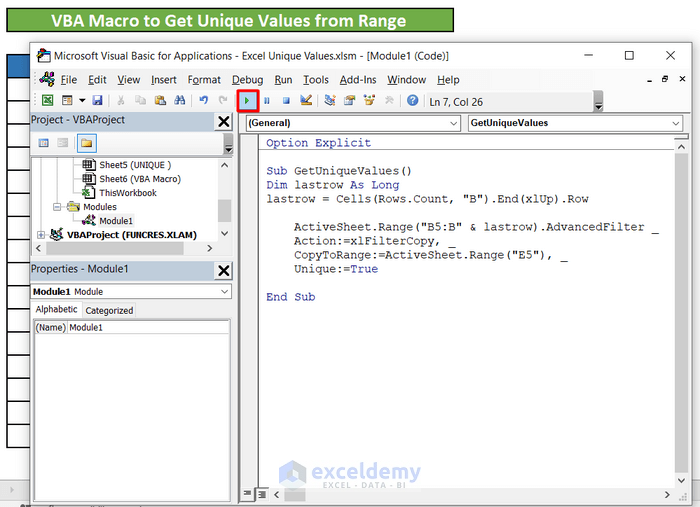
Task: Click the Reset stop icon
Action: coord(286,101)
